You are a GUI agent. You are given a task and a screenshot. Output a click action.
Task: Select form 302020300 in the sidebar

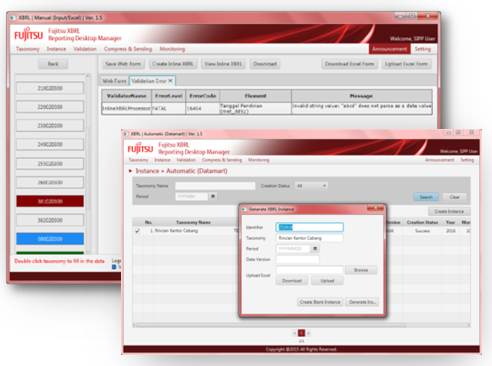(x=50, y=220)
